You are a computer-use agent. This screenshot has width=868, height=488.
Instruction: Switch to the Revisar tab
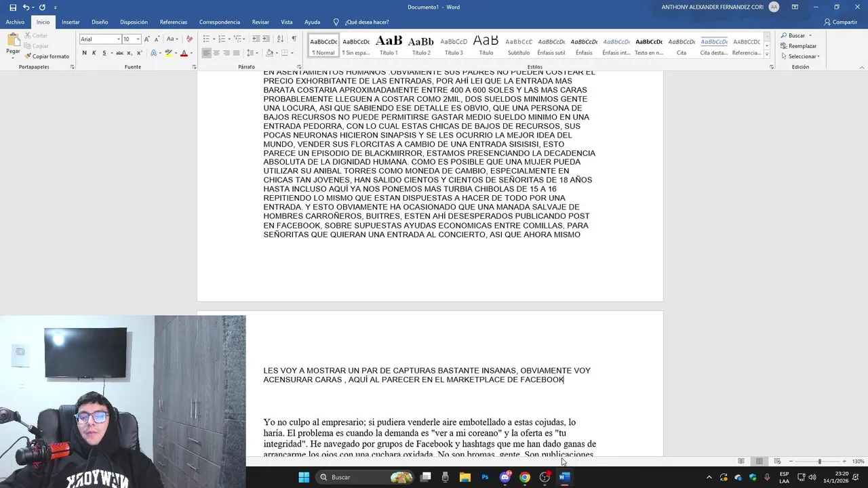260,22
